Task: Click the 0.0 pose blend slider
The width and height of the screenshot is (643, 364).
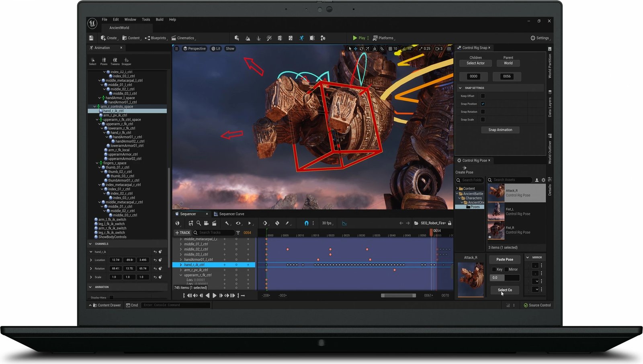Action: pyautogui.click(x=504, y=278)
